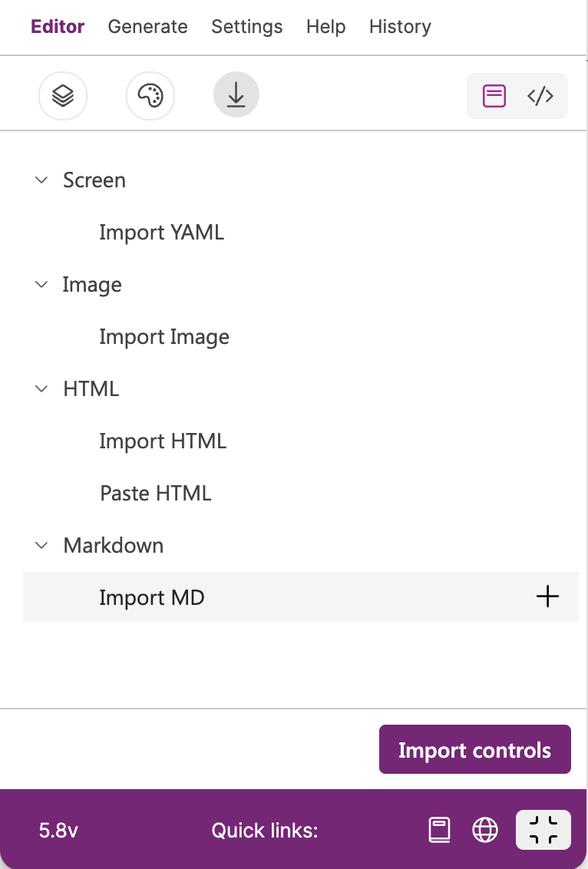Viewport: 588px width, 869px height.
Task: Switch to code view icon
Action: tap(540, 96)
